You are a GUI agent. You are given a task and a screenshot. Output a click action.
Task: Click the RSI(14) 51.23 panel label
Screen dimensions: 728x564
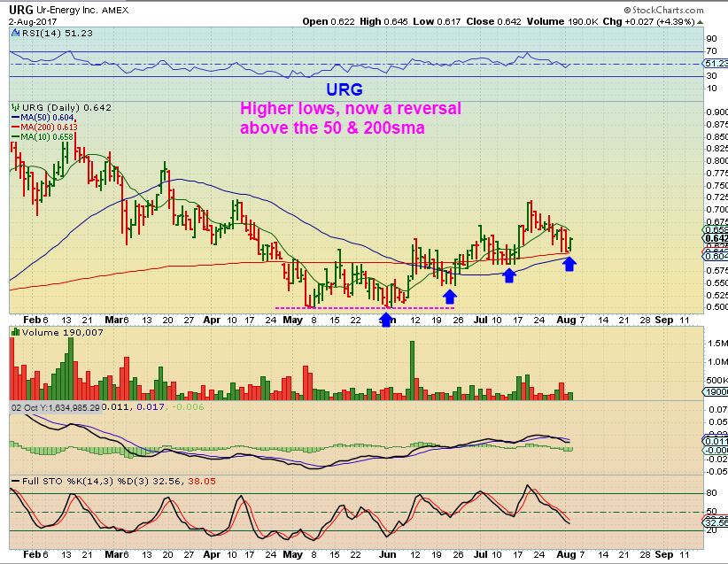click(x=57, y=33)
